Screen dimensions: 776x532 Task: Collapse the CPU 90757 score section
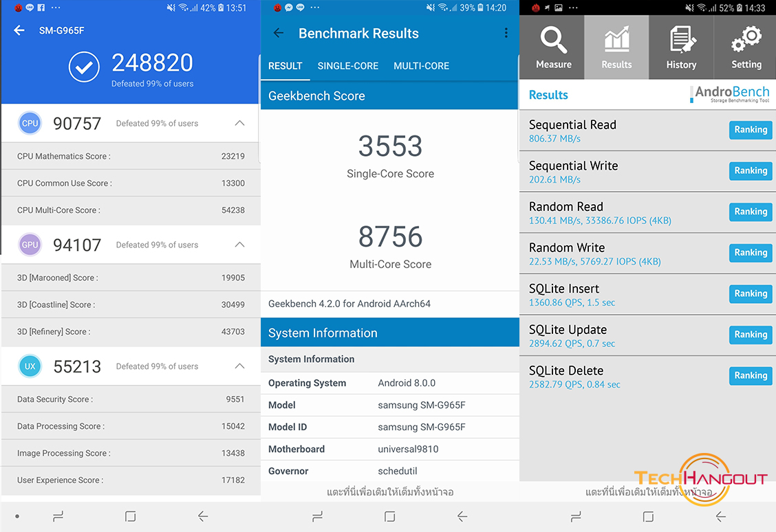coord(239,123)
